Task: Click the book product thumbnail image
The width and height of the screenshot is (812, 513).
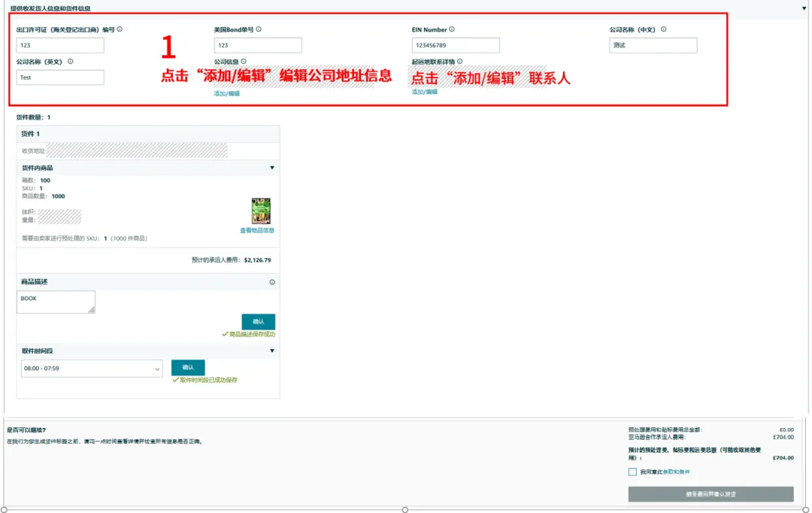Action: pos(261,211)
